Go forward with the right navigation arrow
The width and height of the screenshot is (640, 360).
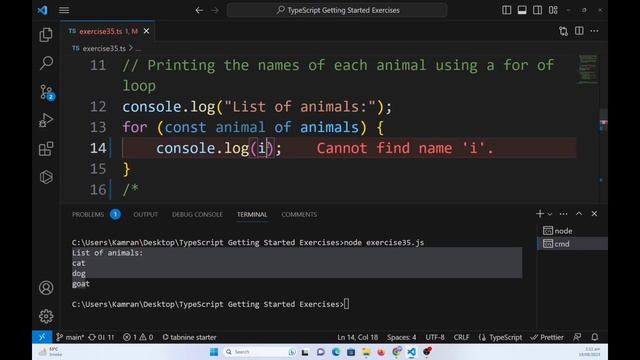215,10
